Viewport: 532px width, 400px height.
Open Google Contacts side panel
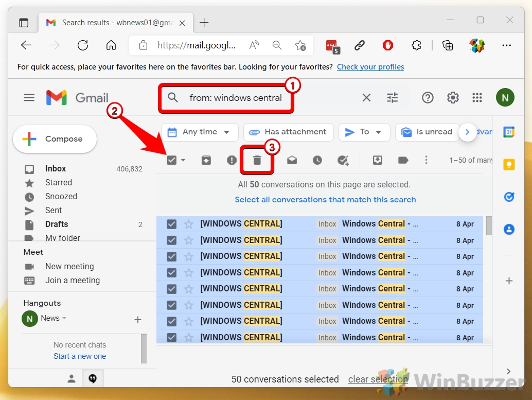509,230
